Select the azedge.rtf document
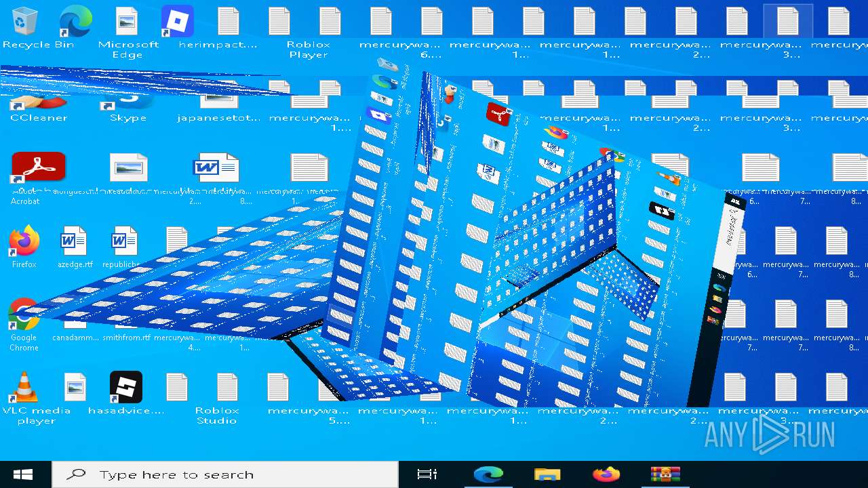Image resolution: width=868 pixels, height=488 pixels. 73,241
